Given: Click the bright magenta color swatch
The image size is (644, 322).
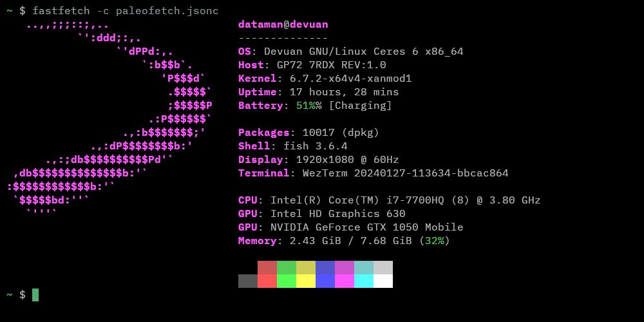Looking at the screenshot, I should [345, 281].
